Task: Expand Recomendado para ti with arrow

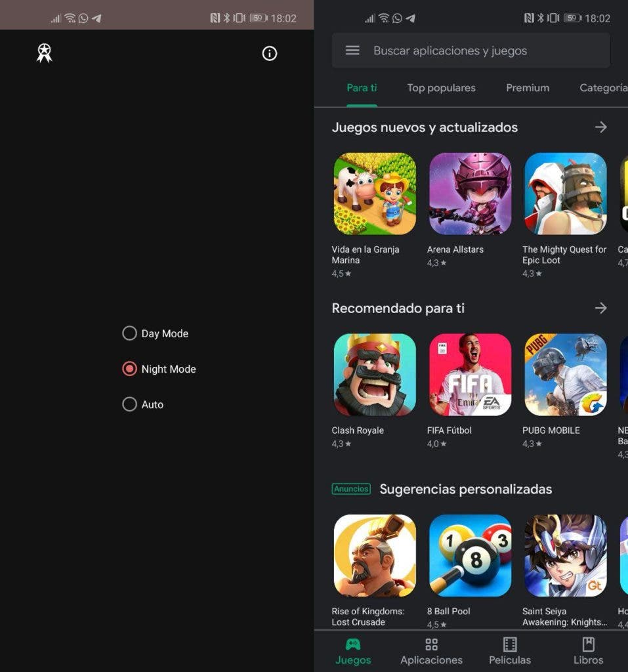Action: pyautogui.click(x=600, y=308)
